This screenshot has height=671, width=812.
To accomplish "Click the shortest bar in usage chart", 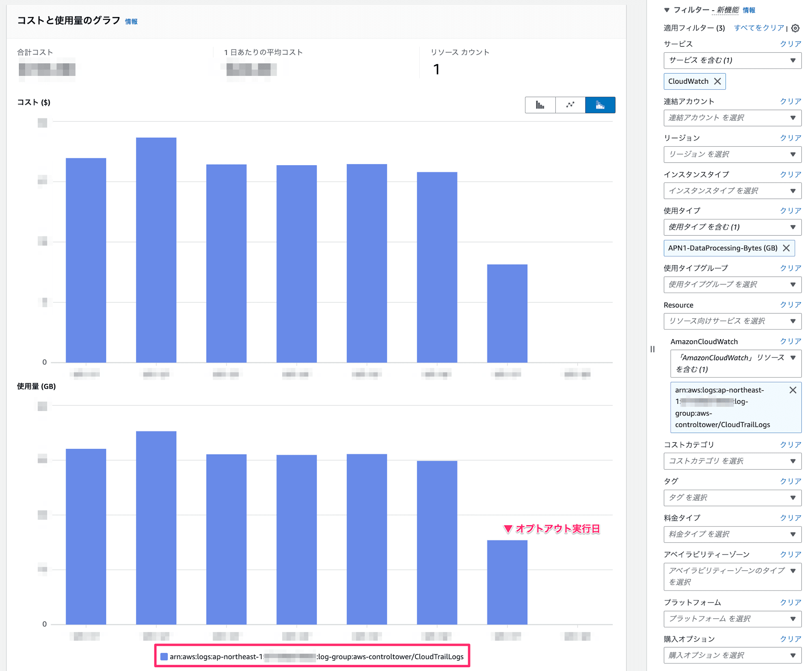I will click(x=507, y=582).
